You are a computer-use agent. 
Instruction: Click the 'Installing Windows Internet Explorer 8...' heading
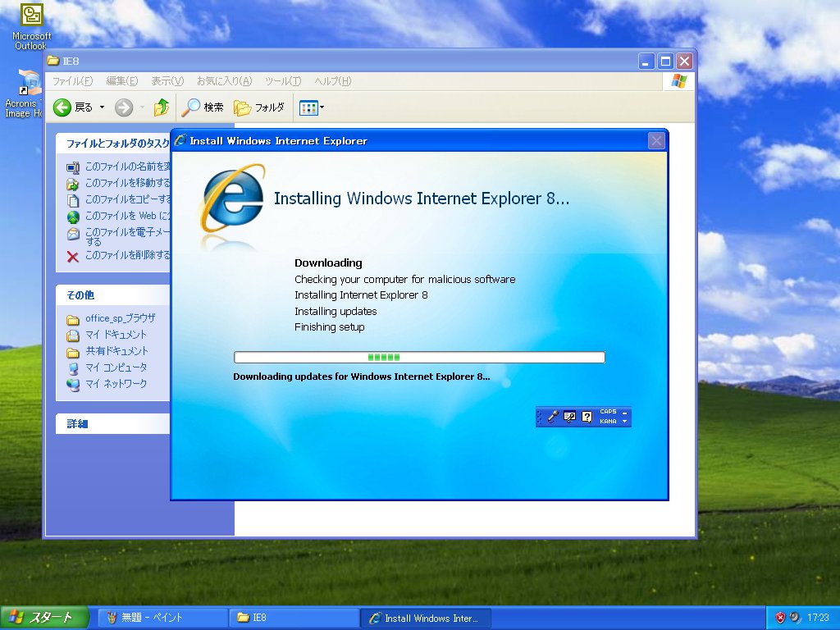point(422,199)
